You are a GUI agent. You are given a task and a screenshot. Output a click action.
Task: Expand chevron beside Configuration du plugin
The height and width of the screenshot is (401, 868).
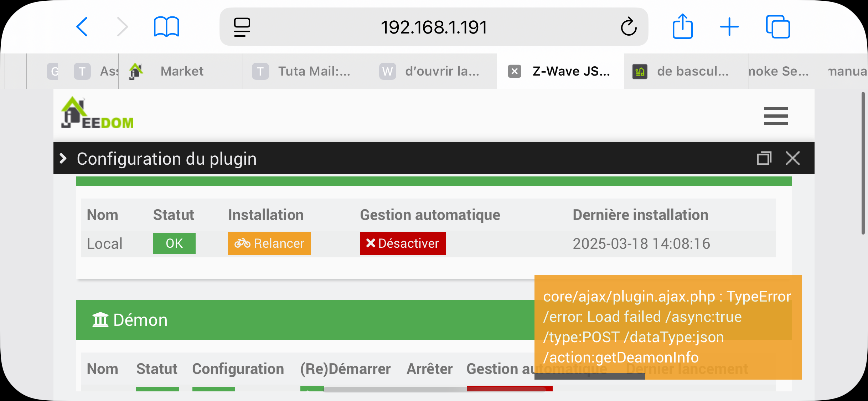coord(63,158)
